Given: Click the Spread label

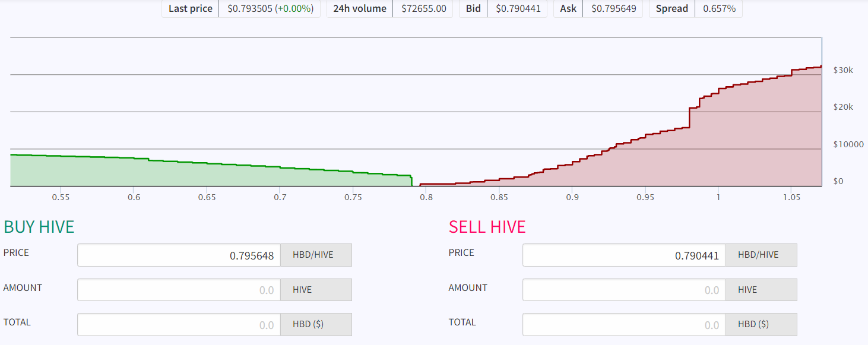Looking at the screenshot, I should (672, 9).
